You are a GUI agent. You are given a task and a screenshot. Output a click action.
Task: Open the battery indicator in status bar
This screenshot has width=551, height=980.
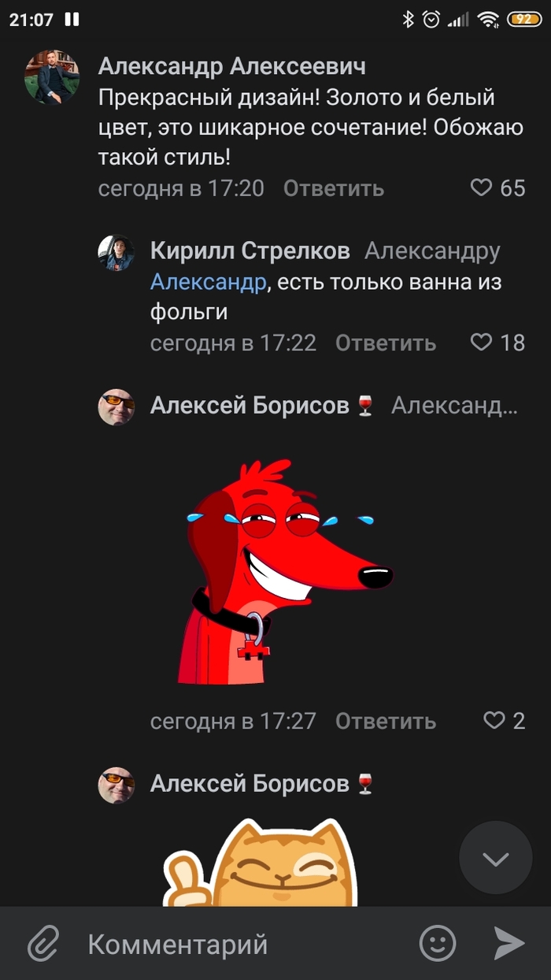coord(523,20)
